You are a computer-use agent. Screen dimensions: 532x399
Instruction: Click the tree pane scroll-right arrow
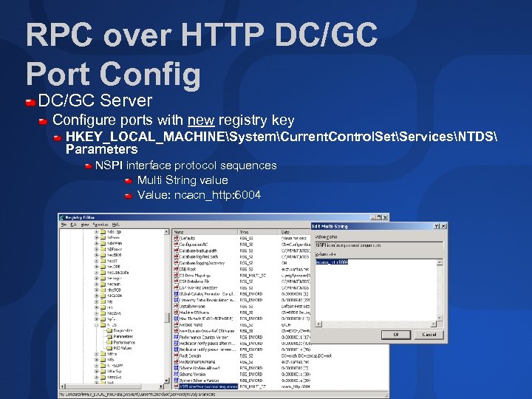tap(161, 386)
